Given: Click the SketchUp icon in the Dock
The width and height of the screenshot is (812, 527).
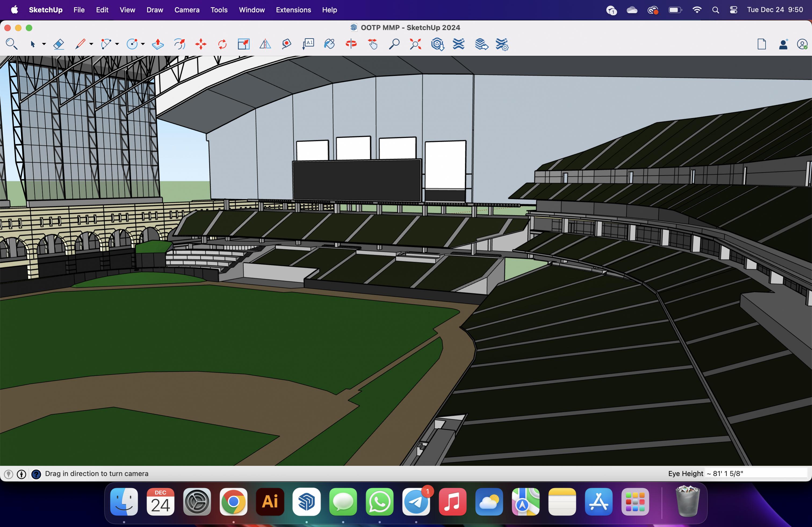Looking at the screenshot, I should point(306,501).
